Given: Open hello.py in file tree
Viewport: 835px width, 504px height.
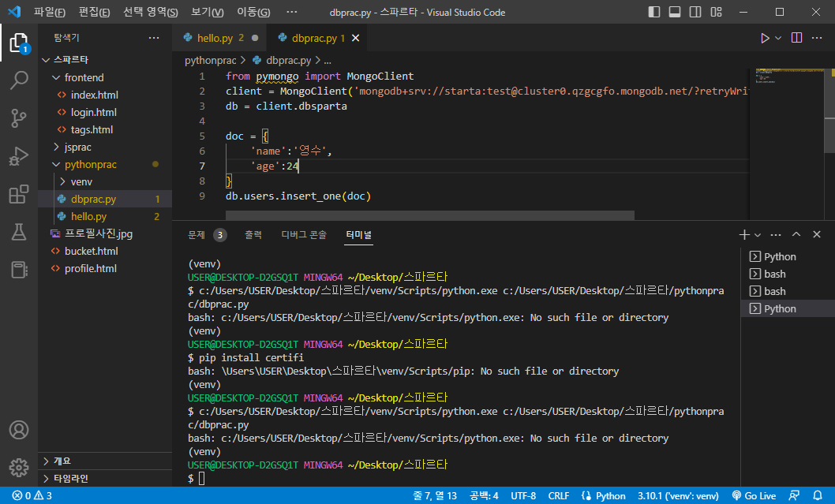Looking at the screenshot, I should tap(105, 216).
